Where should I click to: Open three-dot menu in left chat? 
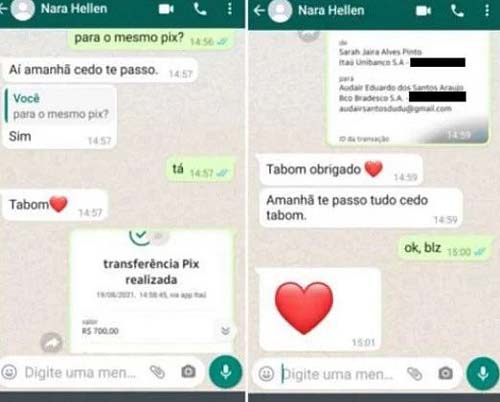tap(230, 9)
